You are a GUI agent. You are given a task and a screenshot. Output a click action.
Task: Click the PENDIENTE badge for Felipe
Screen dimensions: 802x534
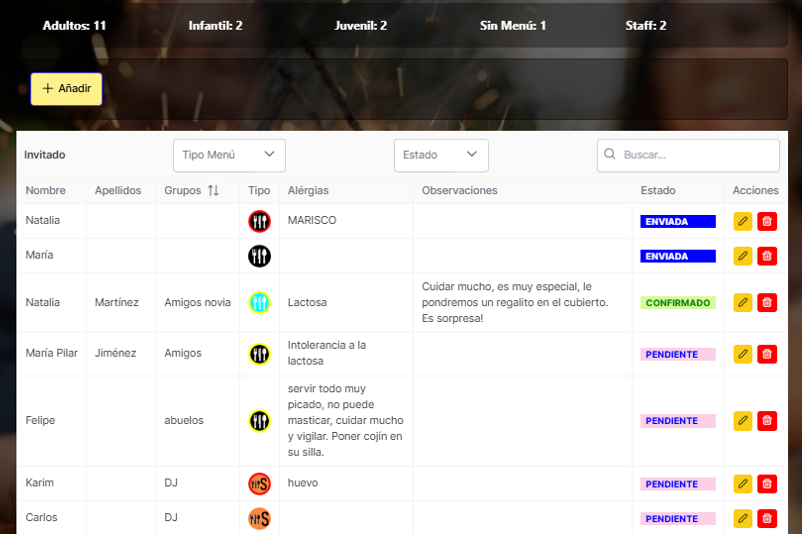(678, 421)
